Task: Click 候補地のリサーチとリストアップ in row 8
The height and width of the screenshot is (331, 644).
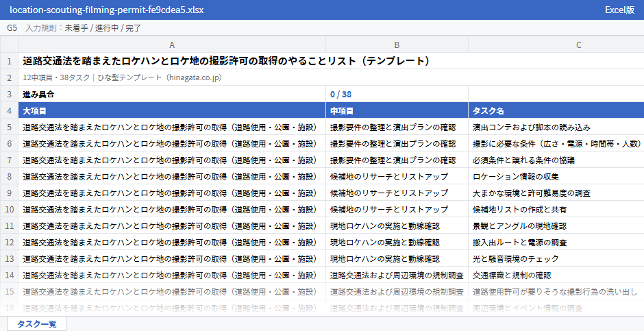Action: tap(389, 177)
